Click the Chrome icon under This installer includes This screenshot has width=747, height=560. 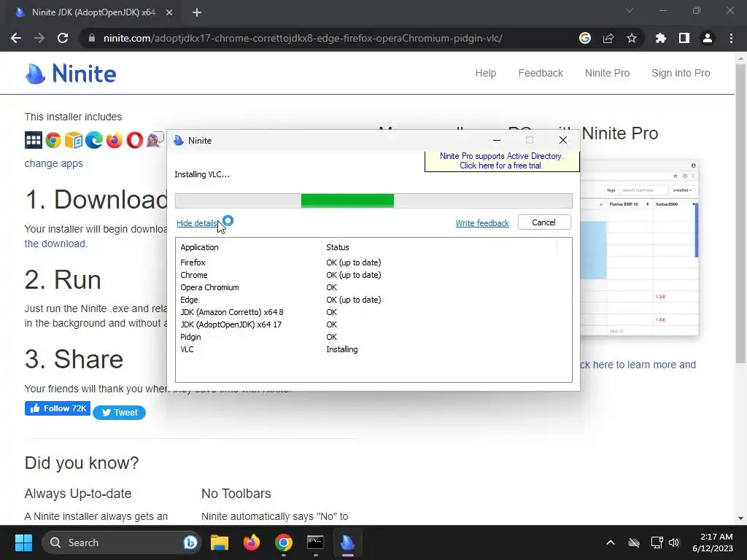click(x=53, y=140)
